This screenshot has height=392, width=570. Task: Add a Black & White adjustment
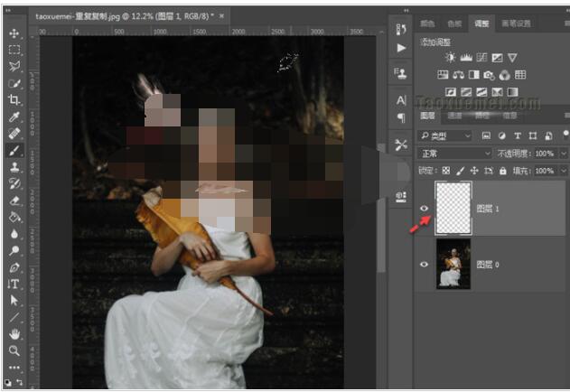474,75
